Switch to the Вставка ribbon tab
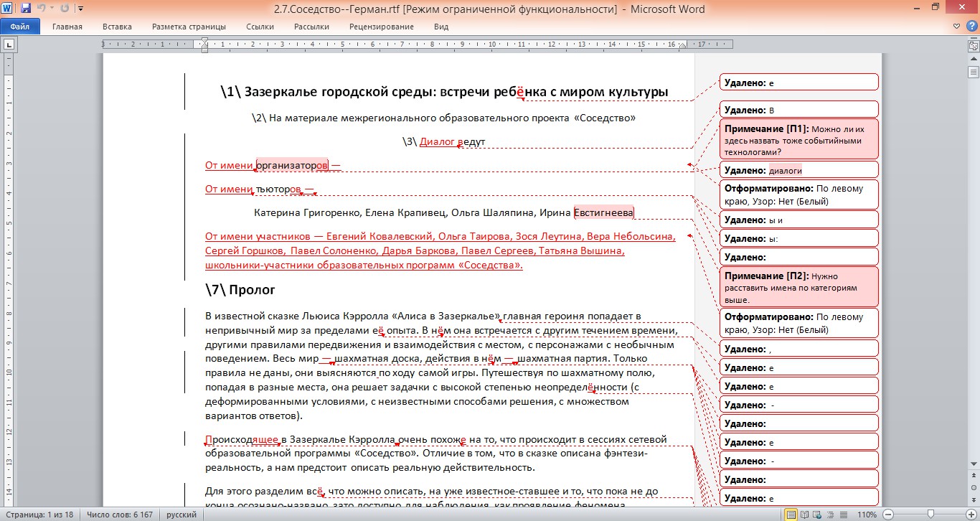Image resolution: width=980 pixels, height=521 pixels. click(x=117, y=27)
